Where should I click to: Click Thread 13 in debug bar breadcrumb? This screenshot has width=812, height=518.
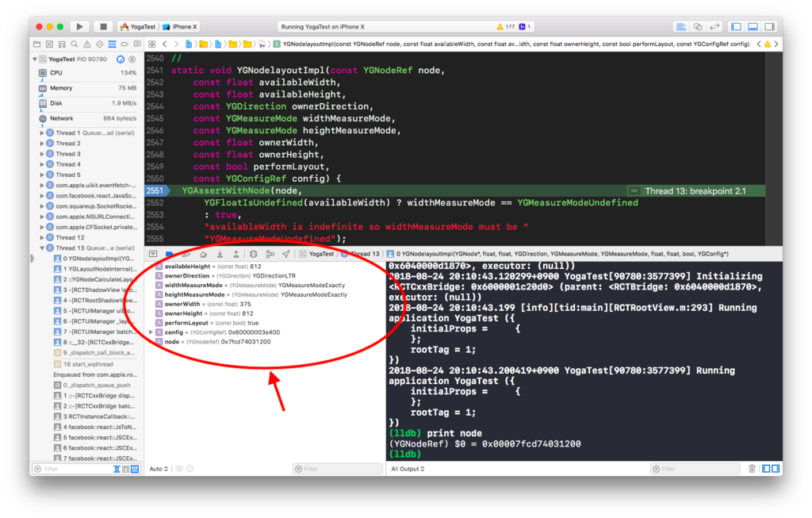[x=361, y=254]
